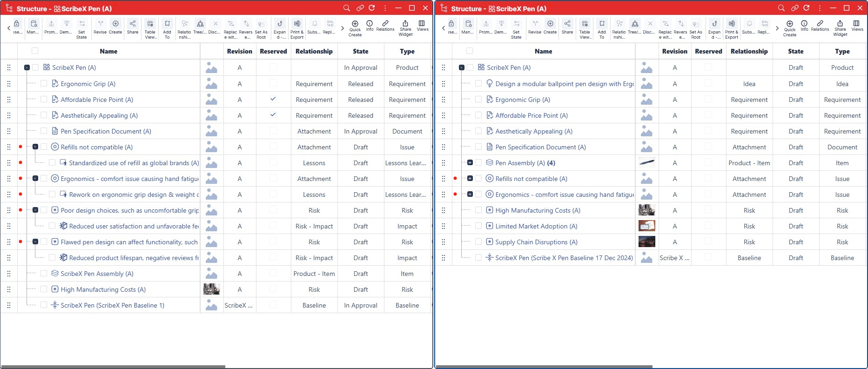Open Share Widget in left window
Viewport: 868px width, 369px height.
pos(405,28)
